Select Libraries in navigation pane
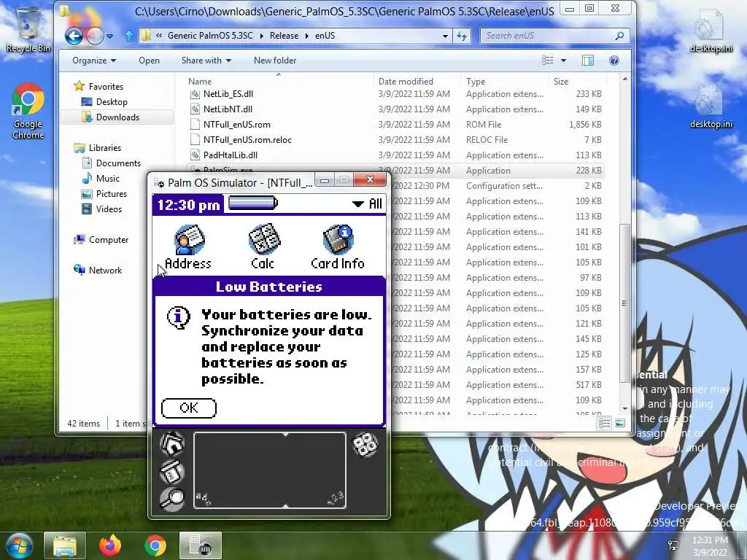The width and height of the screenshot is (747, 560). click(x=98, y=147)
